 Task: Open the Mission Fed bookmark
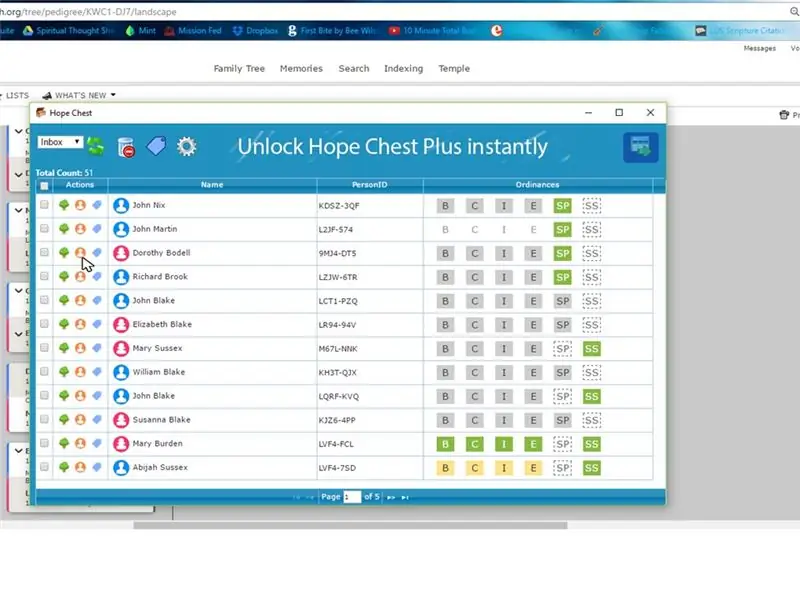(193, 31)
